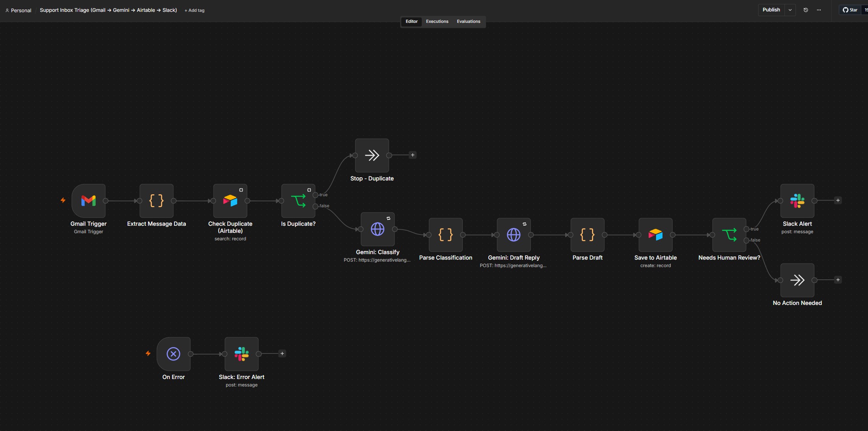Select the Gemini: Draft Reply HTTP node
This screenshot has width=868, height=431.
(x=514, y=235)
